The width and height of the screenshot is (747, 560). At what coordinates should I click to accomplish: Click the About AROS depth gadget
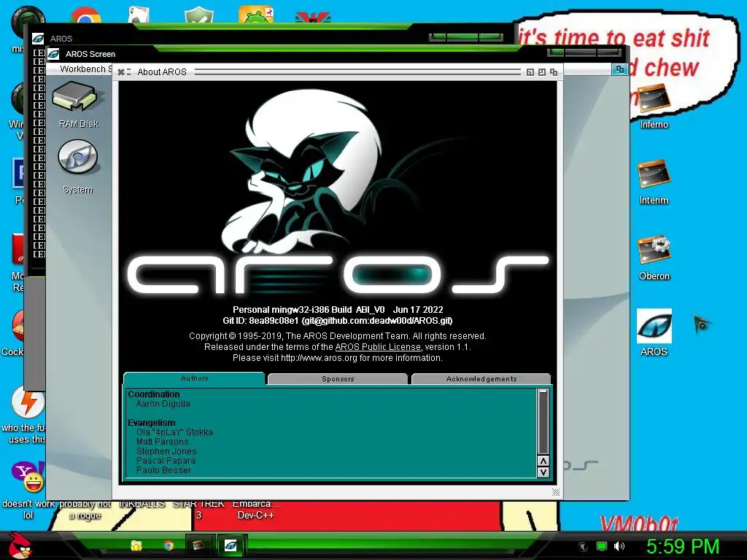[554, 72]
